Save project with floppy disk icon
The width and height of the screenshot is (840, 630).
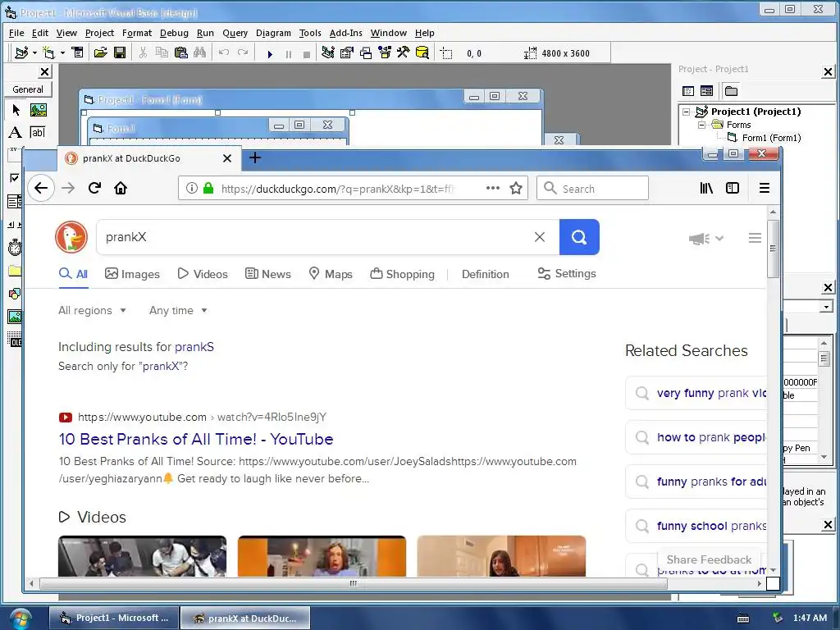point(120,52)
